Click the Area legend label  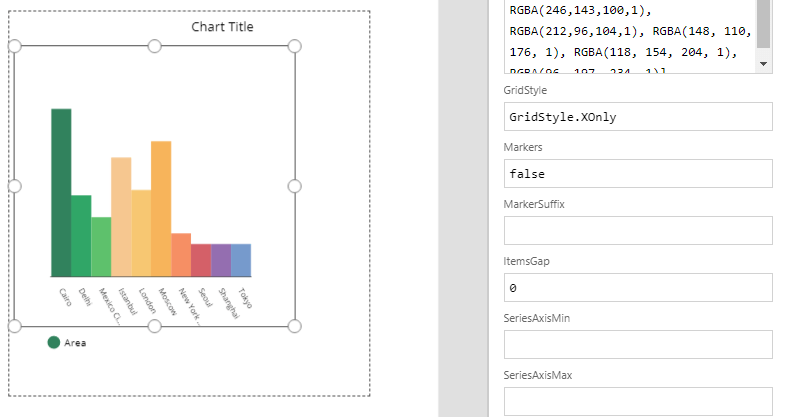[x=75, y=343]
